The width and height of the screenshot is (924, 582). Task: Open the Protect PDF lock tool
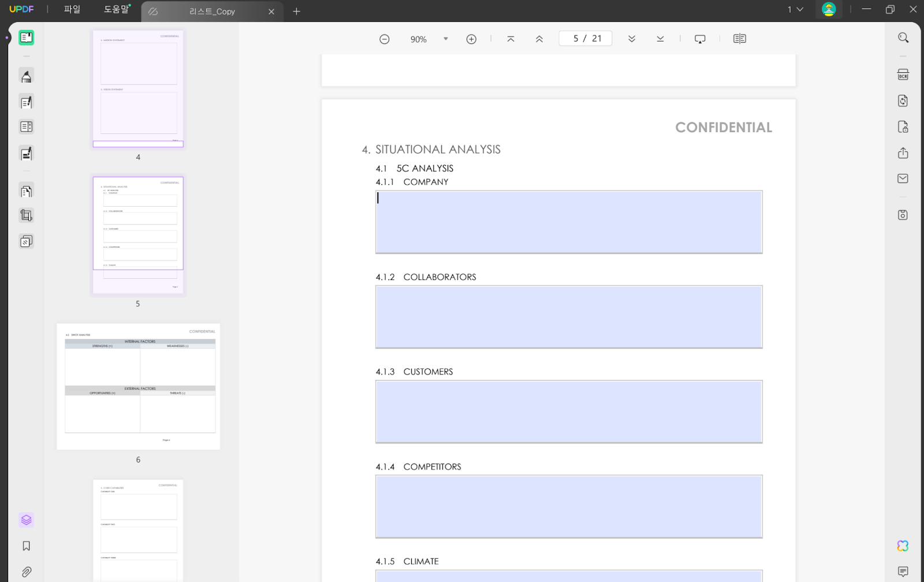(x=903, y=126)
